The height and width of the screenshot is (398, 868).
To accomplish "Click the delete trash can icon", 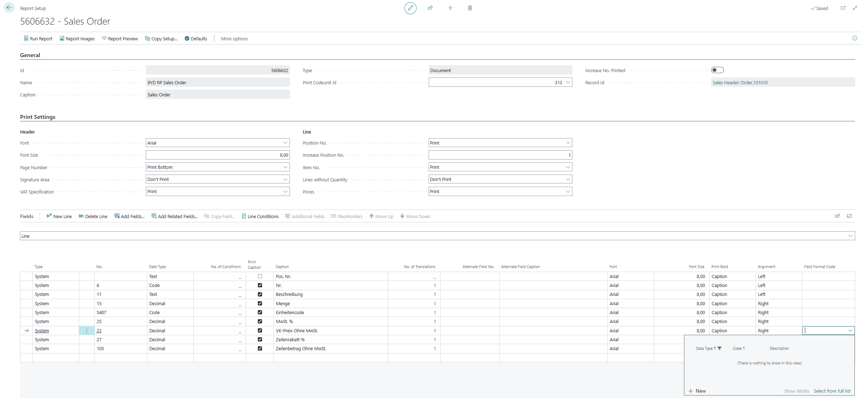I will coord(470,8).
